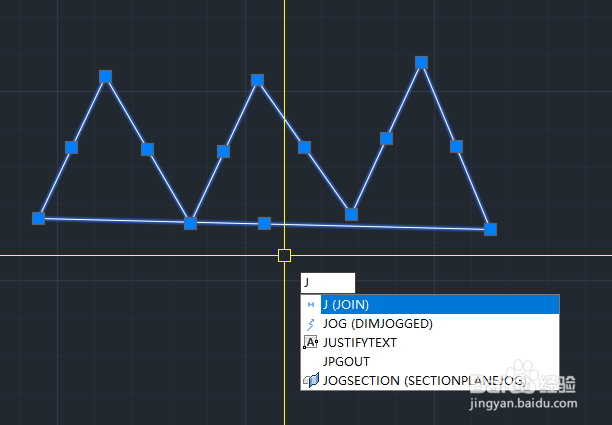
Task: Click the JOG (DIMJOGGED) command icon
Action: [311, 324]
